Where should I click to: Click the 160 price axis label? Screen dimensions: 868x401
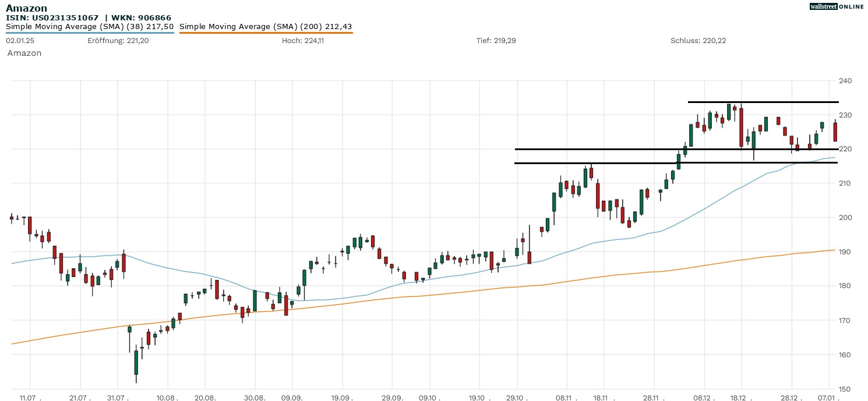[x=845, y=354]
